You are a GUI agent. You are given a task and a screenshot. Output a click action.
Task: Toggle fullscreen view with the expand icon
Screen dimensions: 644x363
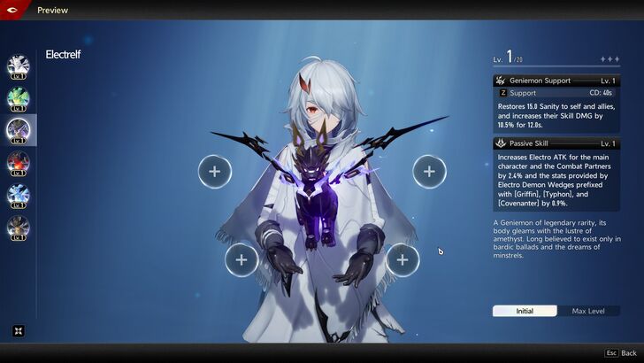tap(18, 331)
